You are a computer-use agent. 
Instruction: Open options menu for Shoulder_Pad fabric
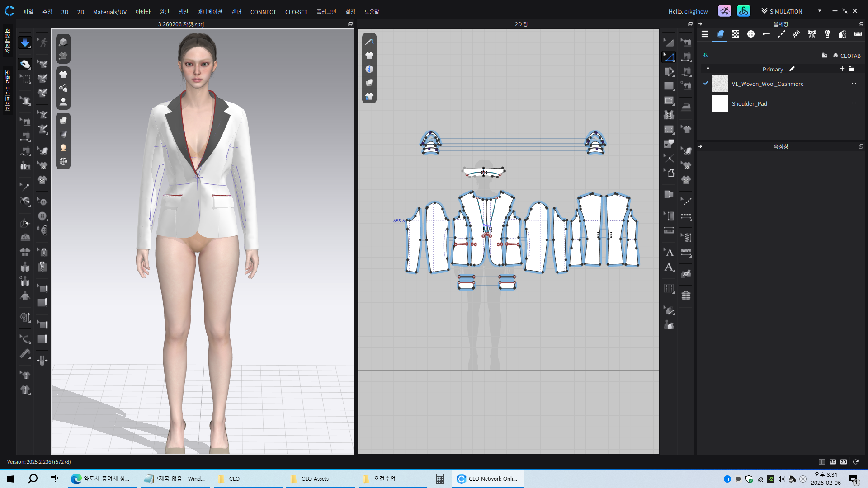pyautogui.click(x=854, y=103)
